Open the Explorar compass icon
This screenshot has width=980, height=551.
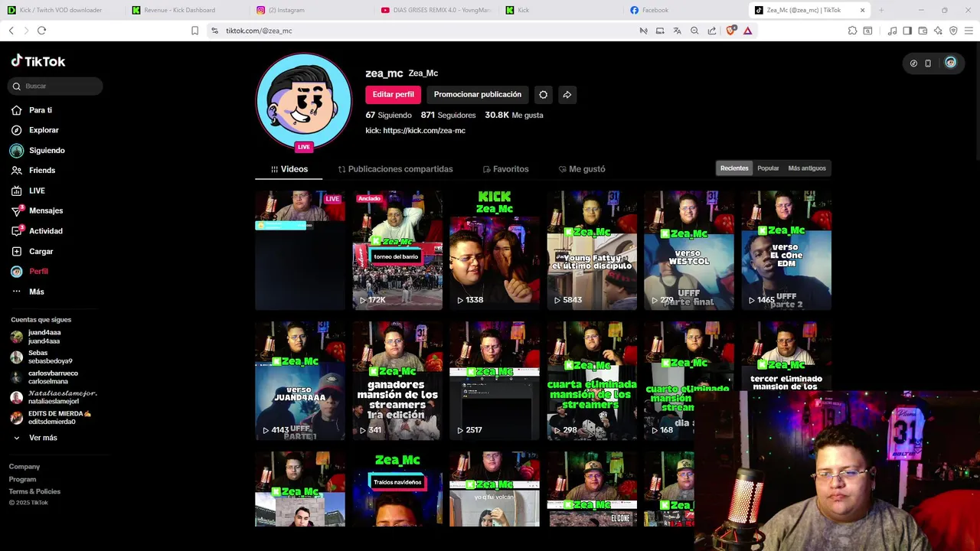pyautogui.click(x=16, y=130)
